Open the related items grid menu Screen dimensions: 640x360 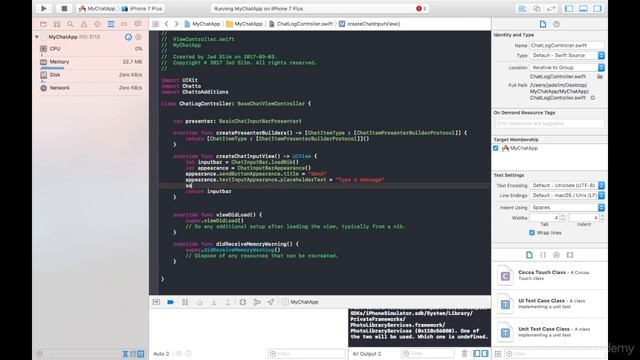tap(156, 24)
